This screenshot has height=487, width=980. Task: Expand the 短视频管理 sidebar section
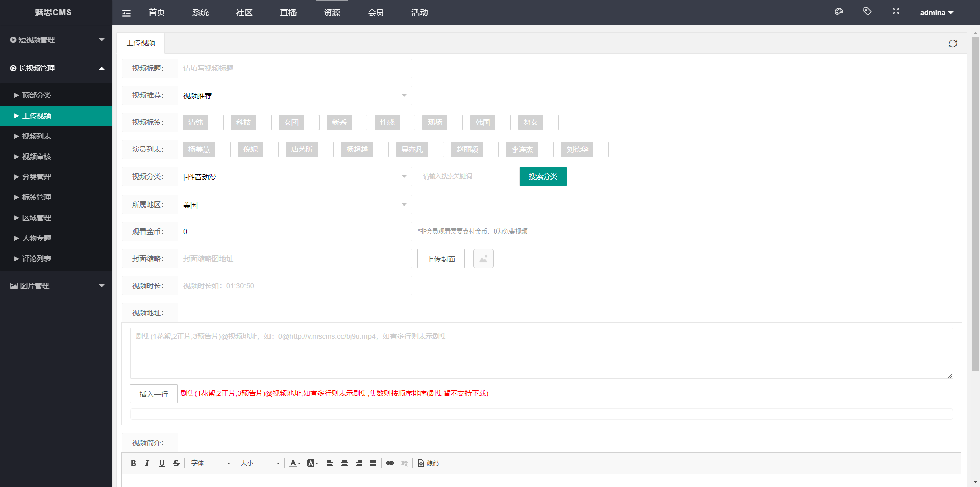(x=56, y=40)
